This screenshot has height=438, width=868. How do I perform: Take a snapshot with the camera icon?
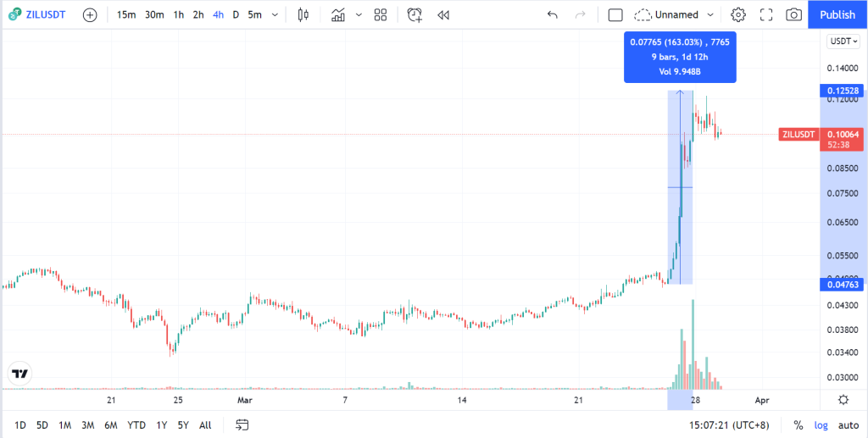(x=793, y=15)
